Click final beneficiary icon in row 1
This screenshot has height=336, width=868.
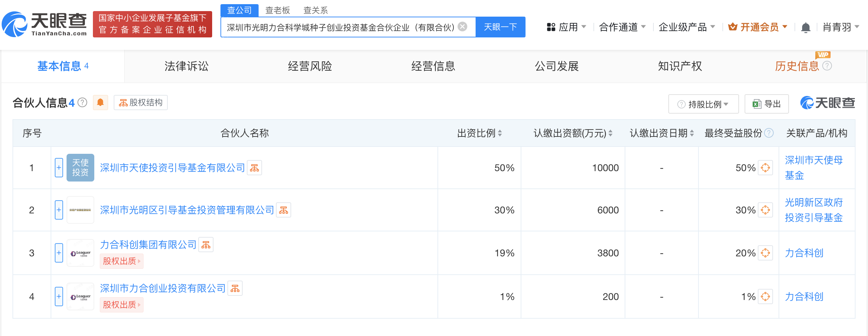(765, 168)
